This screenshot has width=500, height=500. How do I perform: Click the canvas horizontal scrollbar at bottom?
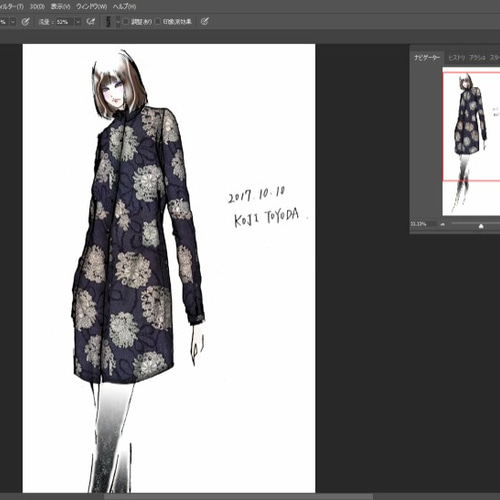click(238, 497)
